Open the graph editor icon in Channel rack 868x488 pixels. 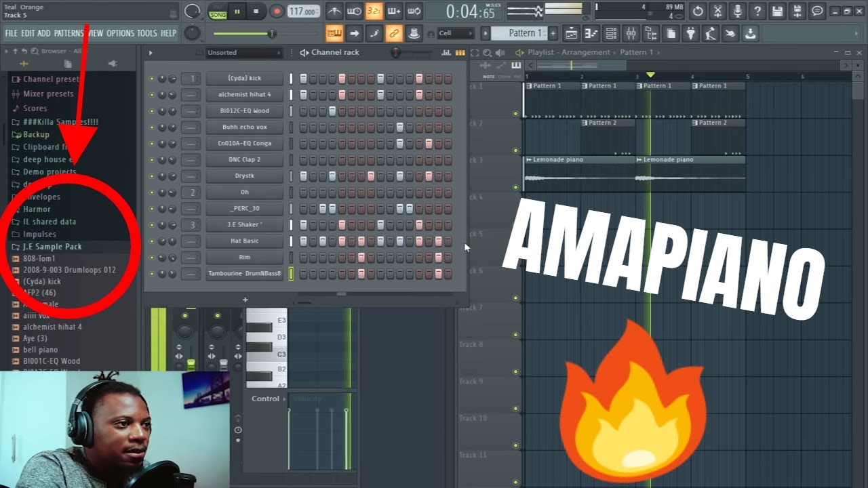(x=446, y=53)
